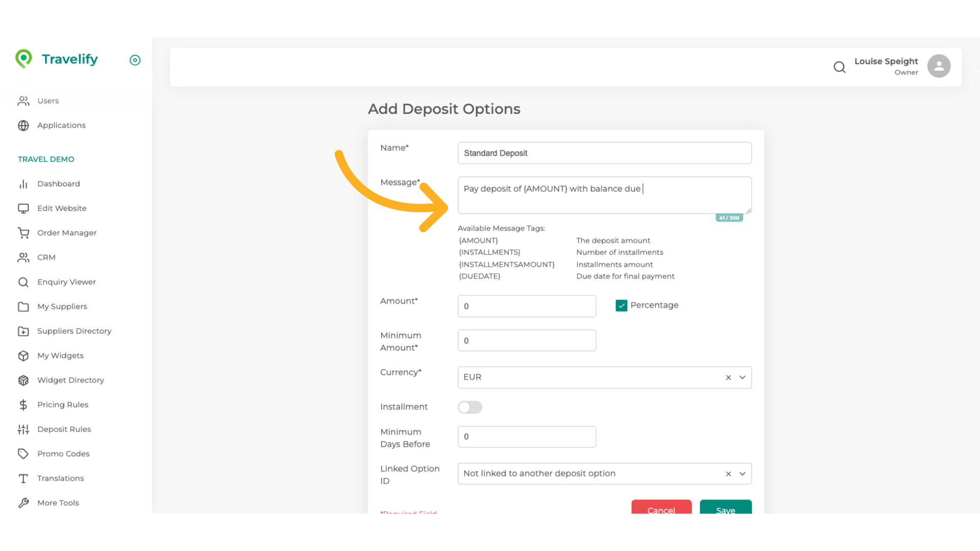
Task: Click the Pricing Rules dollar icon
Action: click(x=23, y=405)
